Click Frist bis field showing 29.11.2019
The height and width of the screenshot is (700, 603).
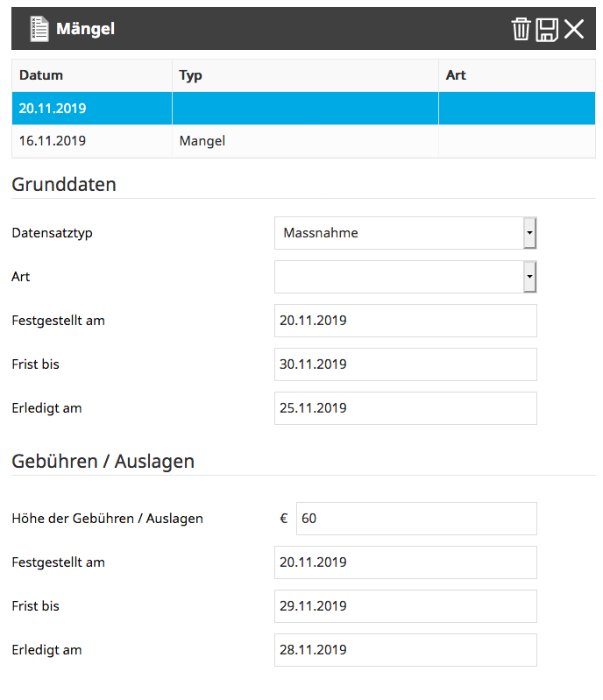(405, 606)
